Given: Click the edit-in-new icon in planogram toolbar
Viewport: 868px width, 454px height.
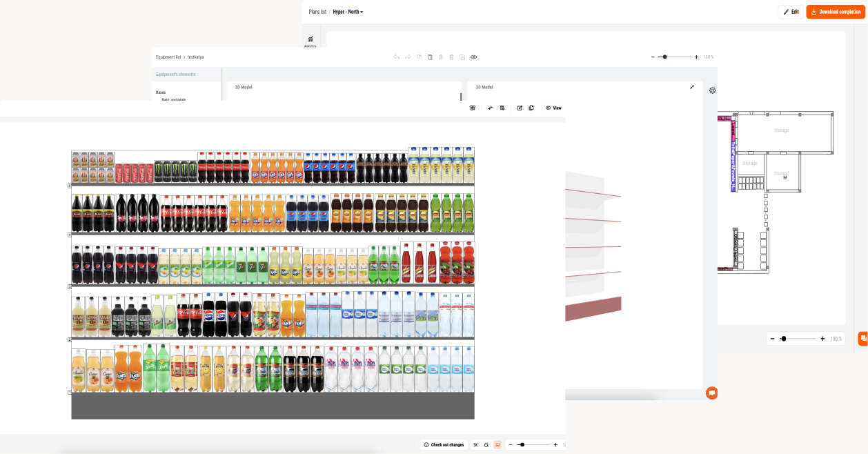Looking at the screenshot, I should pos(520,108).
